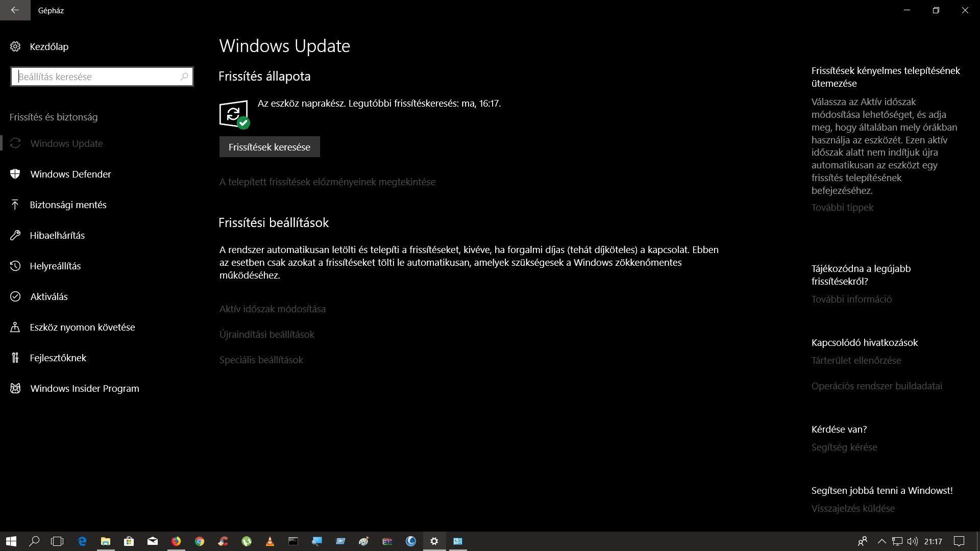Open taskbar search magnifier
This screenshot has width=980, height=551.
(x=34, y=541)
